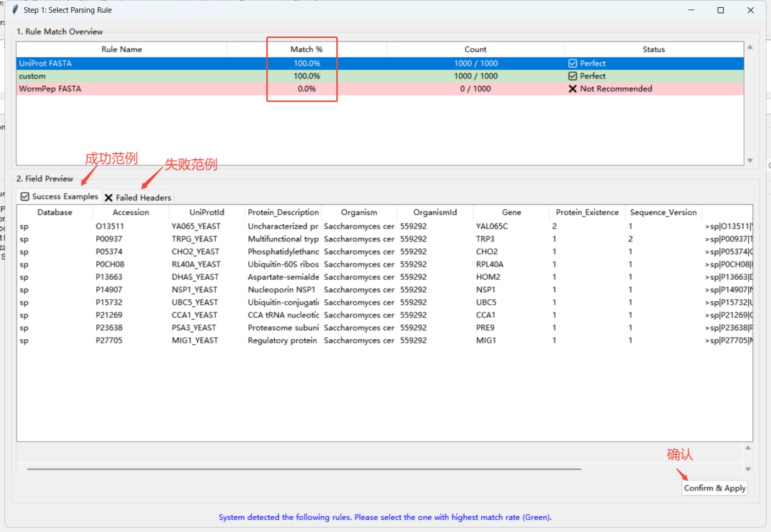Click the TRP3 gene cell
The width and height of the screenshot is (771, 532).
click(x=485, y=239)
